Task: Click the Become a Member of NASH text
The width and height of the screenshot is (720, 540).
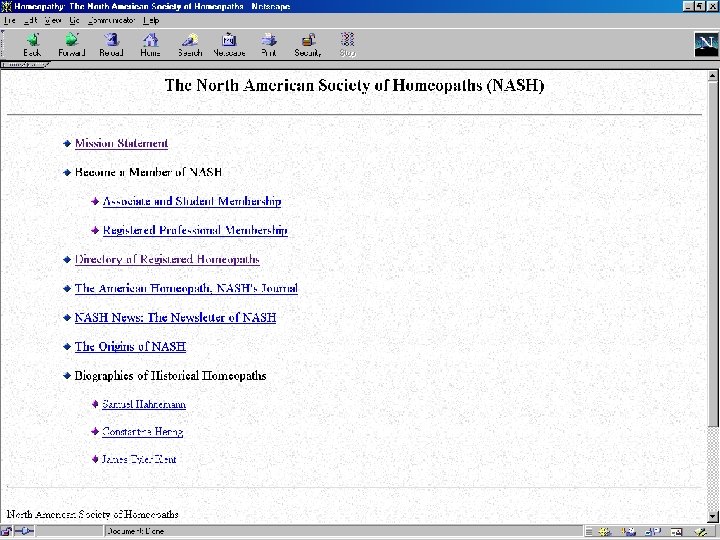Action: point(148,172)
